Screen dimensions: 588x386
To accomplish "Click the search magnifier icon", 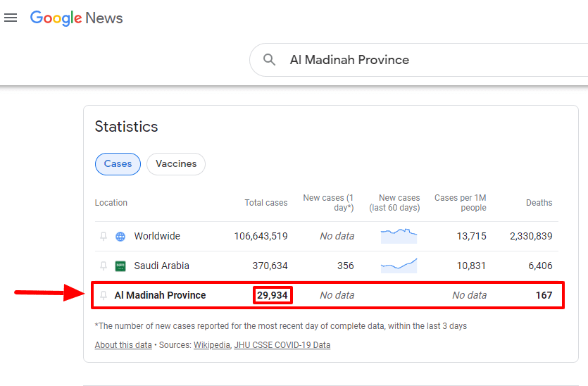I will coord(269,60).
